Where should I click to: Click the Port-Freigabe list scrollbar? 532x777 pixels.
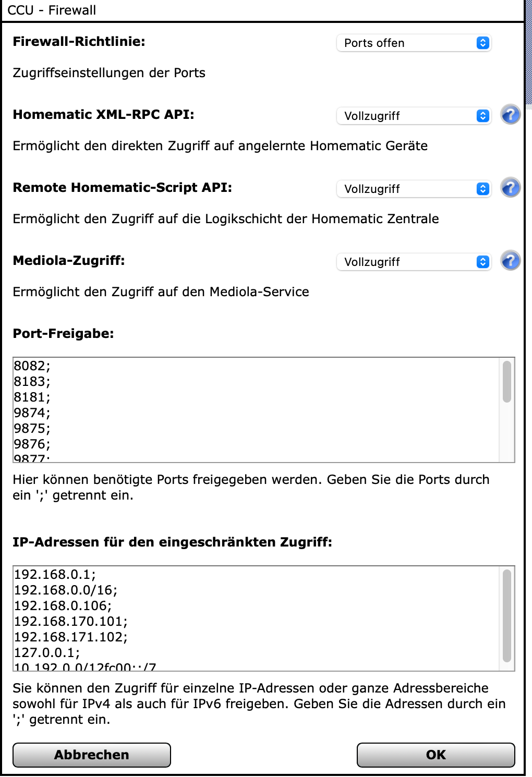point(506,382)
